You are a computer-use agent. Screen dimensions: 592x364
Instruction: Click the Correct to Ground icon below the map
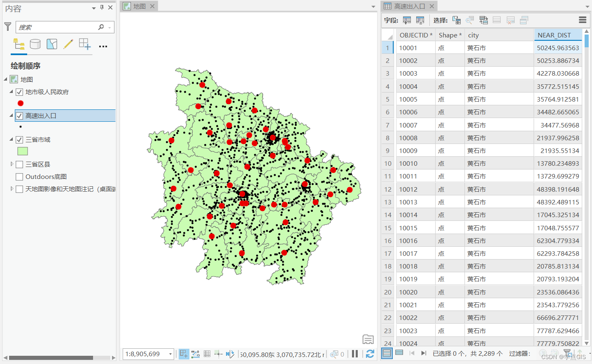coord(230,354)
